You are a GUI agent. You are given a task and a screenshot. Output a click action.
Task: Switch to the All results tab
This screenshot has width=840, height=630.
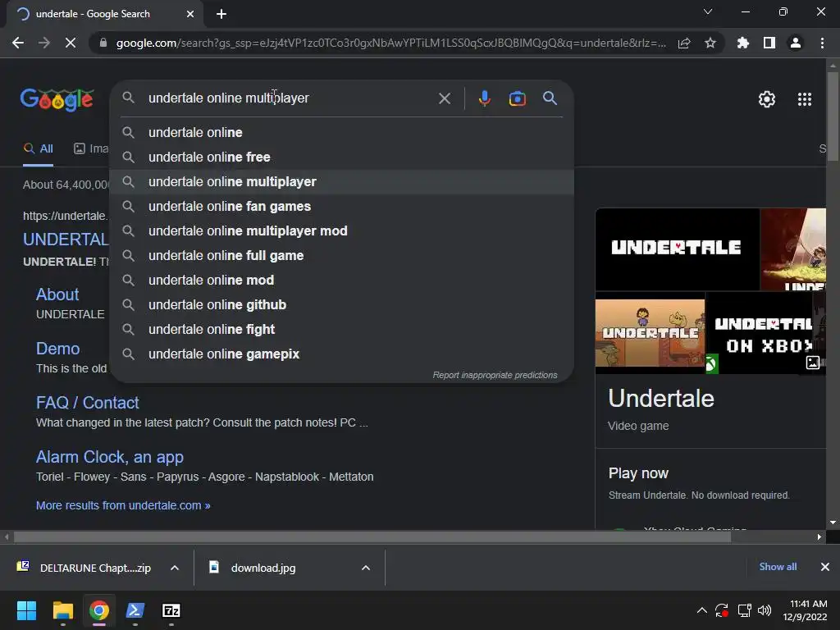coord(38,148)
